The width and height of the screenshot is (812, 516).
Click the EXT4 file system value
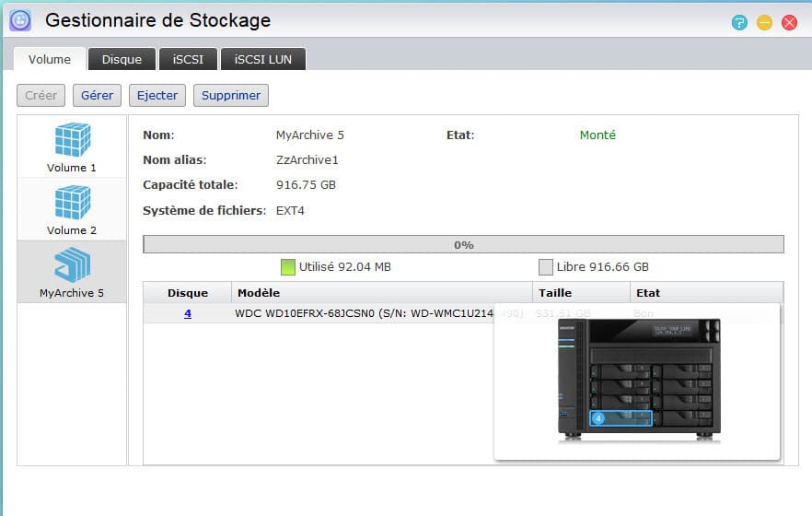pyautogui.click(x=290, y=211)
